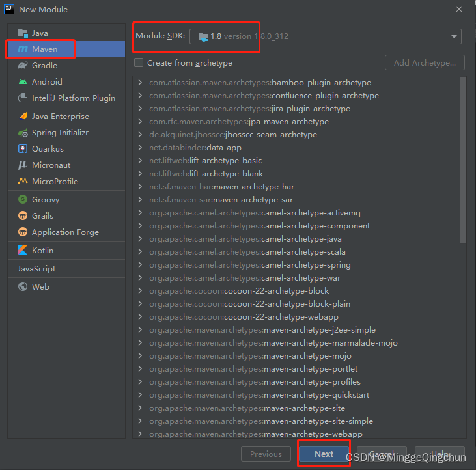The height and width of the screenshot is (470, 476).
Task: Click the Gradle elephant icon
Action: click(x=23, y=65)
